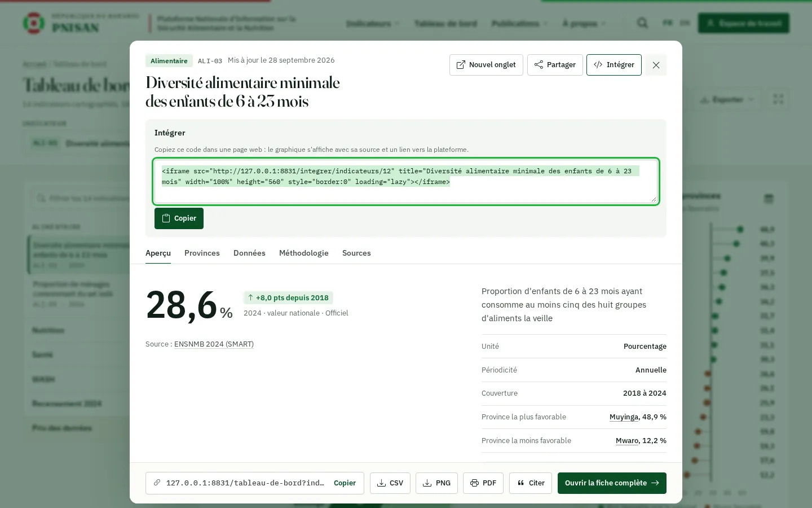The width and height of the screenshot is (812, 508).
Task: Select the 2018 à 2024 coverage value
Action: tap(645, 393)
